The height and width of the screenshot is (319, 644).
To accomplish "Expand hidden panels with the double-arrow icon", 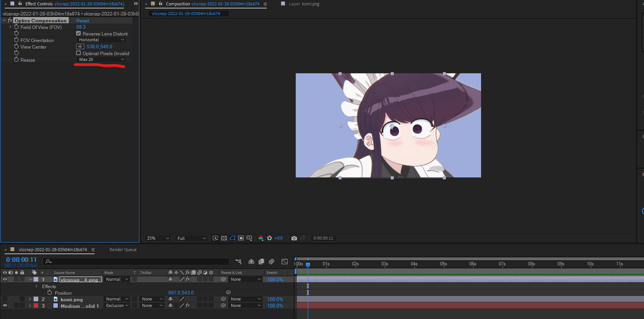I will 136,4.
